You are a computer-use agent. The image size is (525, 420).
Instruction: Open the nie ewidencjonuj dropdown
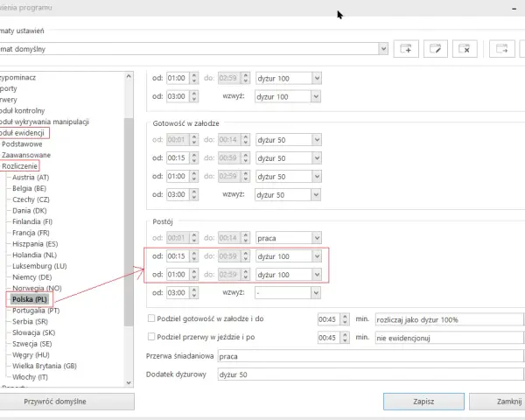click(450, 338)
